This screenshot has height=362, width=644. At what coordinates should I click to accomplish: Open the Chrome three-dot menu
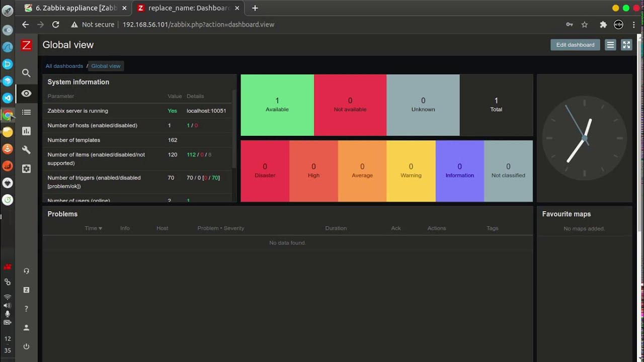(634, 24)
